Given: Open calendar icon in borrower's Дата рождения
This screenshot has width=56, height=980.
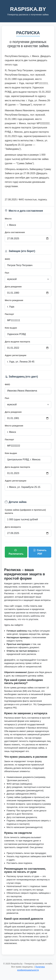Looking at the screenshot, I should tap(47, 293).
